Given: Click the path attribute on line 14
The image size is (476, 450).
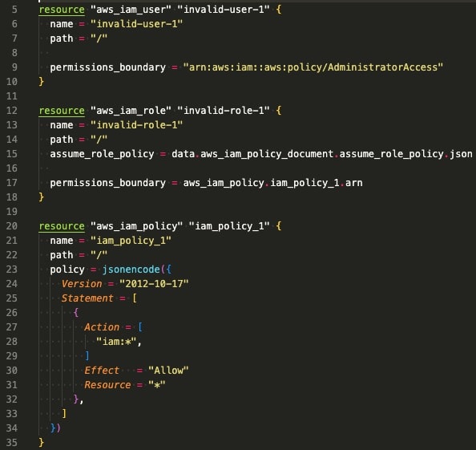Looking at the screenshot, I should tap(62, 139).
